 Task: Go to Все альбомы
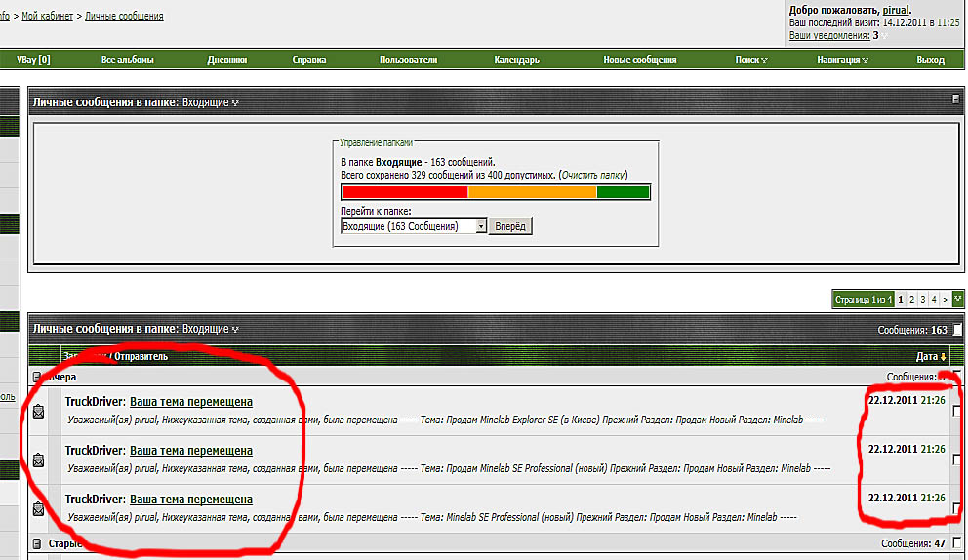click(127, 60)
